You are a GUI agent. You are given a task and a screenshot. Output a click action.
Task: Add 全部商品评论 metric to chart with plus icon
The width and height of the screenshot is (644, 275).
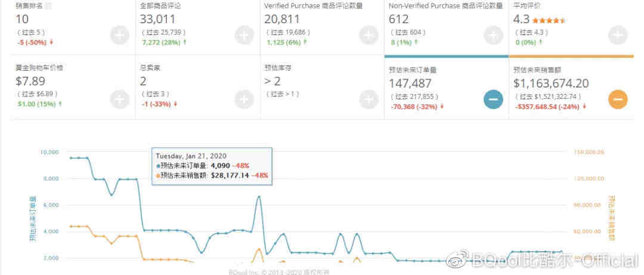(244, 35)
